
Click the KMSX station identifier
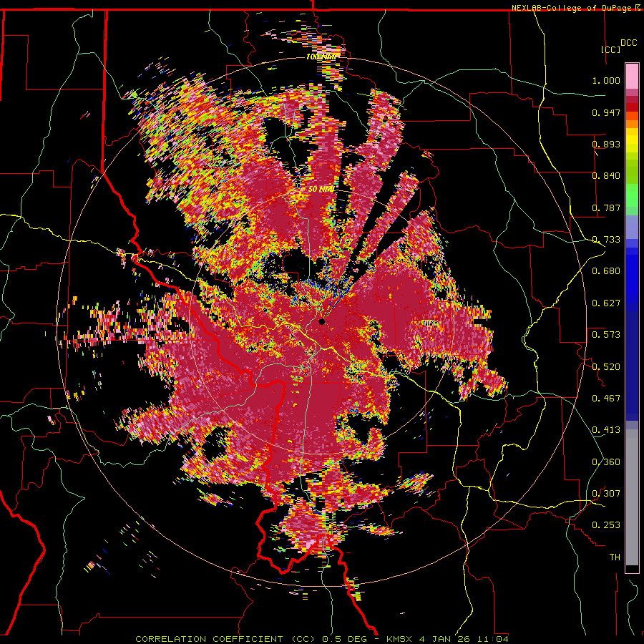pos(399,639)
